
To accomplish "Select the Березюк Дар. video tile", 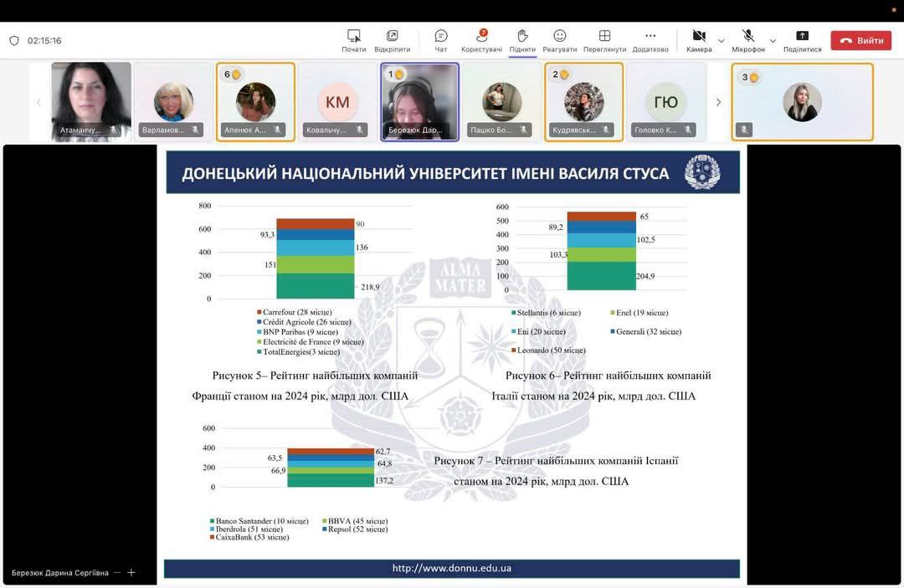I will point(419,101).
